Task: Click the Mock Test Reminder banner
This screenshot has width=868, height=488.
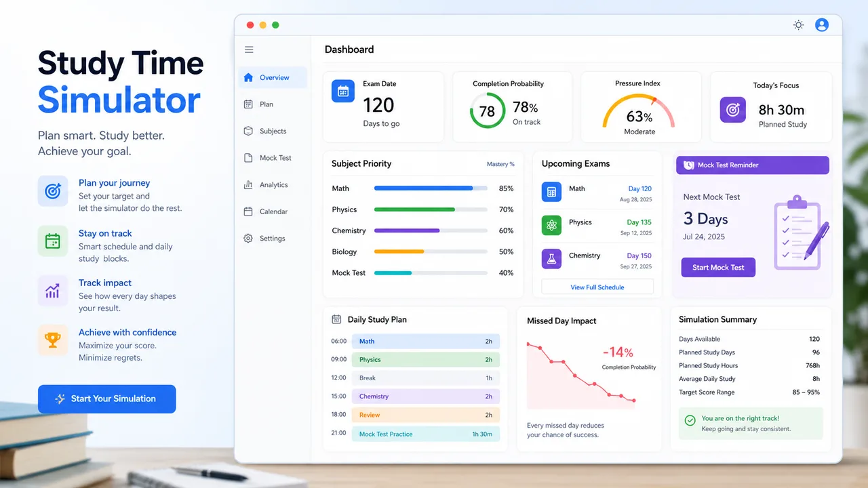Action: pos(753,165)
